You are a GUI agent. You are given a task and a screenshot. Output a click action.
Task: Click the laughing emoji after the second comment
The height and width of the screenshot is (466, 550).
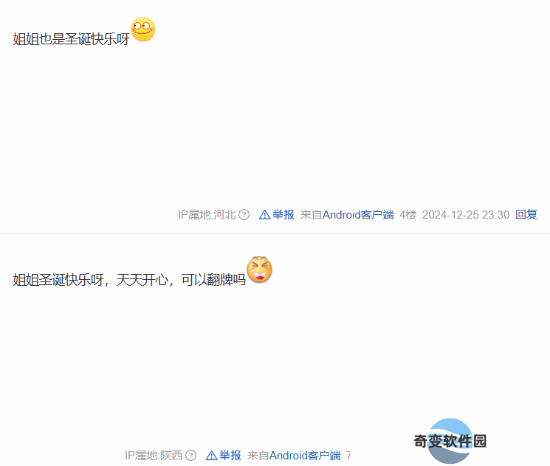(x=260, y=269)
